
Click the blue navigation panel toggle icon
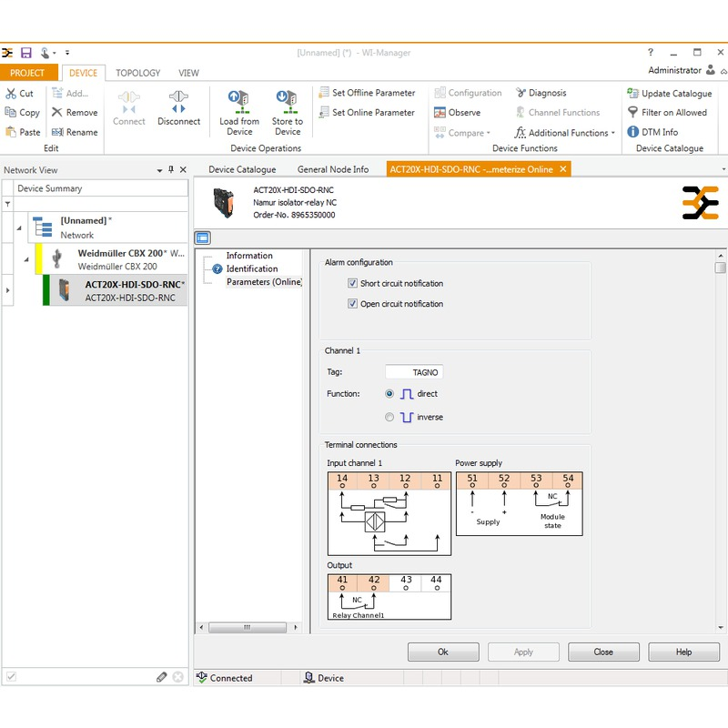(202, 238)
